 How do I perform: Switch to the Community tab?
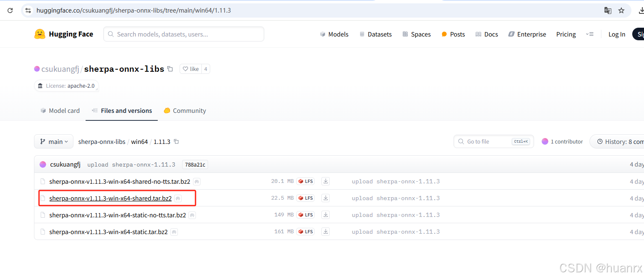185,111
